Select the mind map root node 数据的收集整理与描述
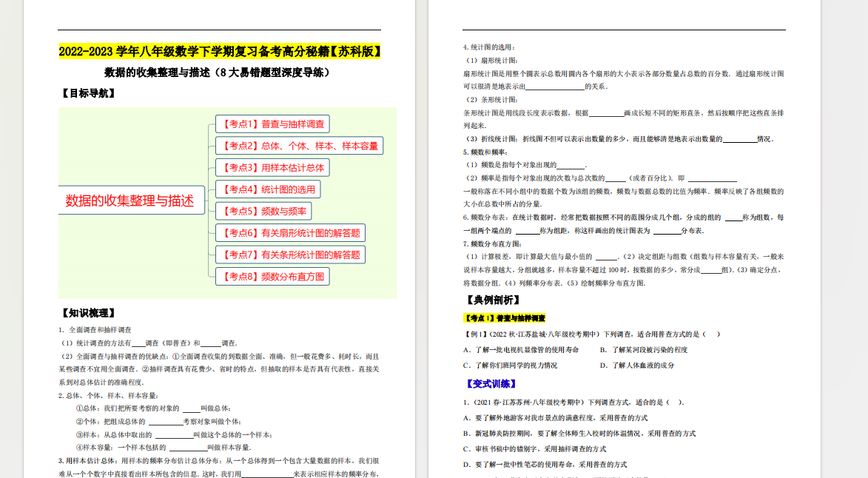Image resolution: width=868 pixels, height=478 pixels. [131, 201]
